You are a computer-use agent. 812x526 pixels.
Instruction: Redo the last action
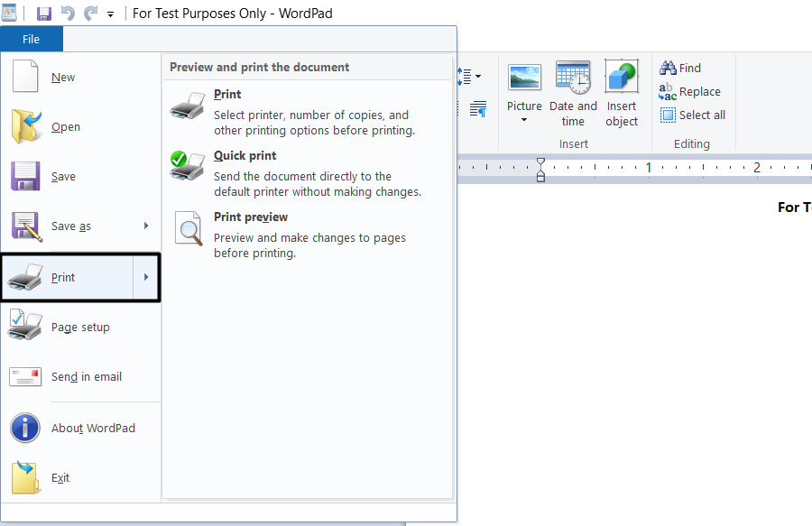click(89, 13)
